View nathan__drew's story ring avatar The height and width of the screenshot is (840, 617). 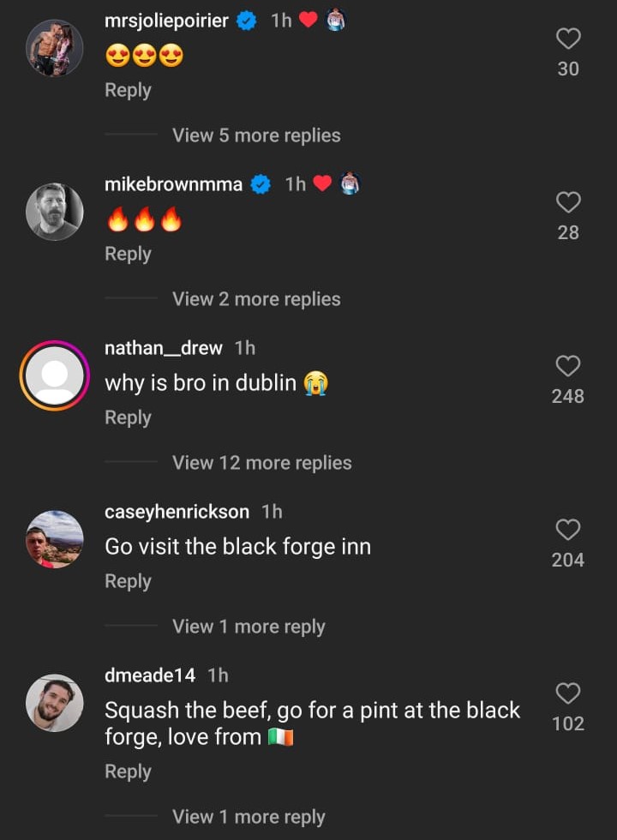[55, 375]
